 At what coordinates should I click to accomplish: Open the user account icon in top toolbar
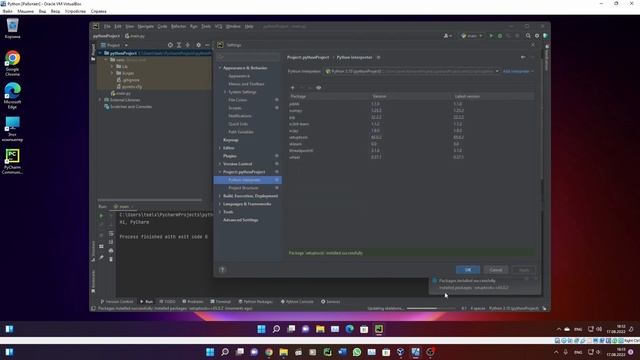pyautogui.click(x=447, y=36)
